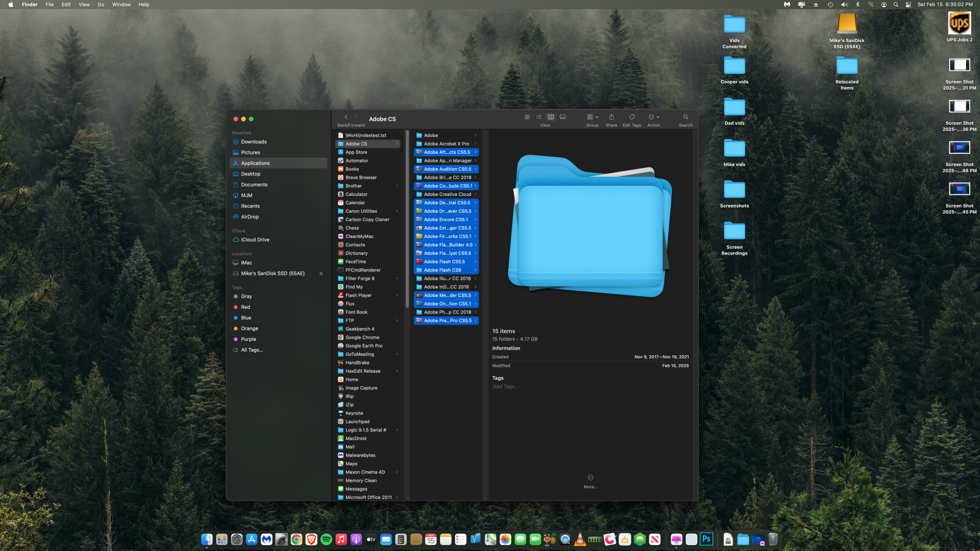The width and height of the screenshot is (980, 551).
Task: Open the View menu
Action: pos(84,4)
